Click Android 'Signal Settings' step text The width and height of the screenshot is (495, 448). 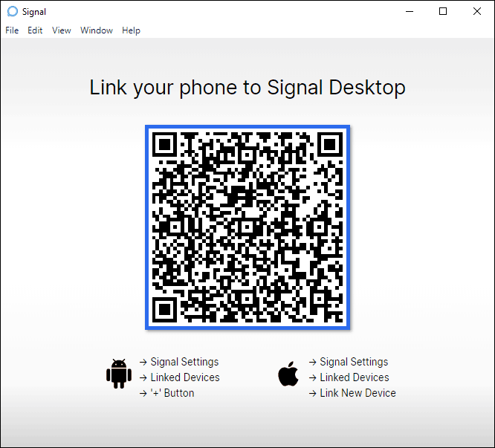(x=184, y=362)
